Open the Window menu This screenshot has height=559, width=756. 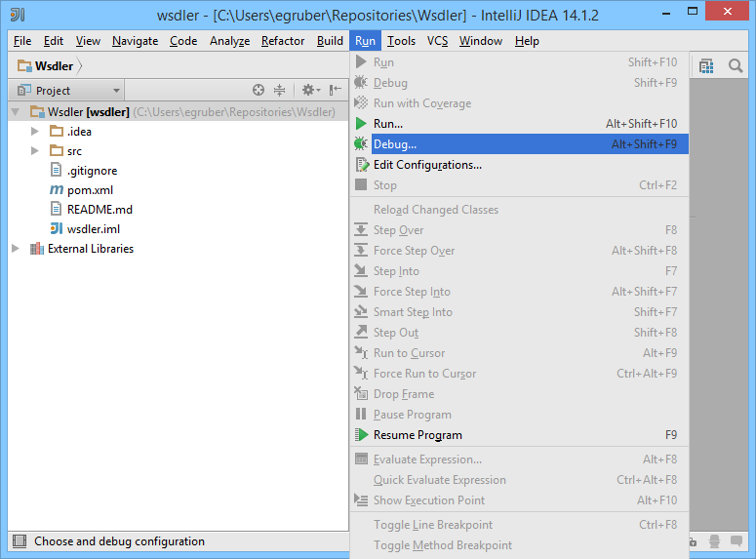click(x=481, y=41)
